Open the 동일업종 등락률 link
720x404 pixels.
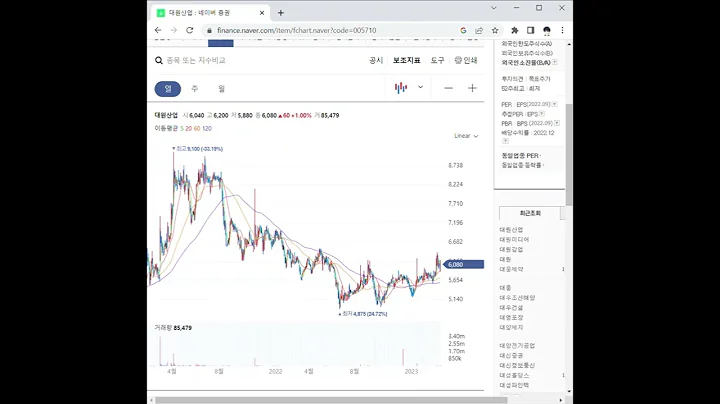tap(522, 165)
